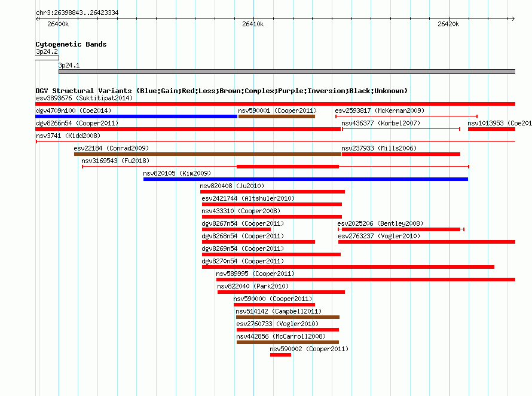Image resolution: width=532 pixels, height=396 pixels.
Task: Click the brown bar under the nsv514142 label
Action: click(288, 317)
